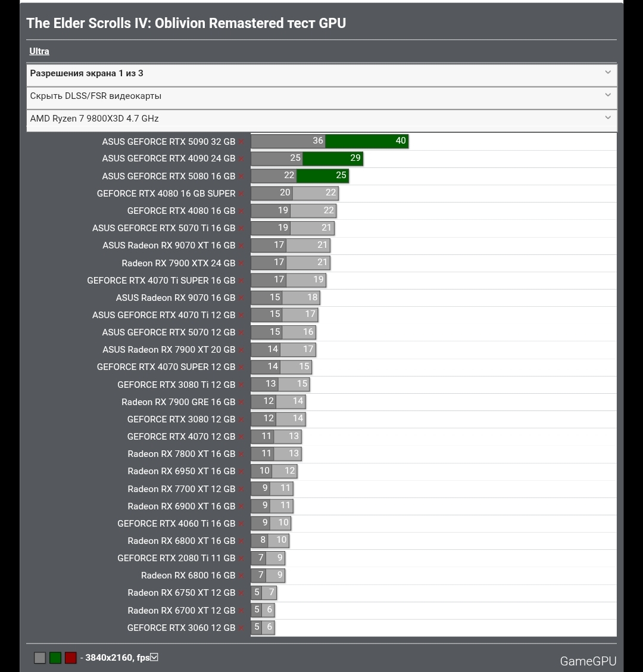Click the green 29 fps bar of RTX 4090
Screen dimensions: 643x672
pyautogui.click(x=333, y=158)
